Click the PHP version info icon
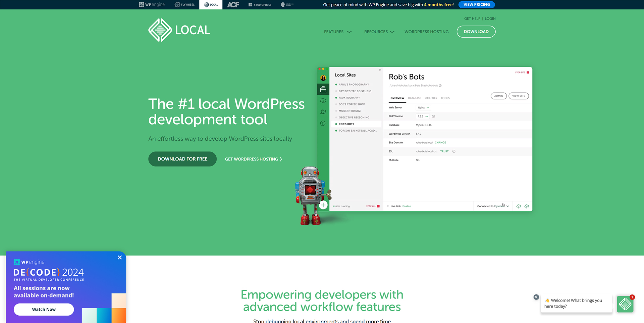This screenshot has width=644, height=323. click(433, 116)
